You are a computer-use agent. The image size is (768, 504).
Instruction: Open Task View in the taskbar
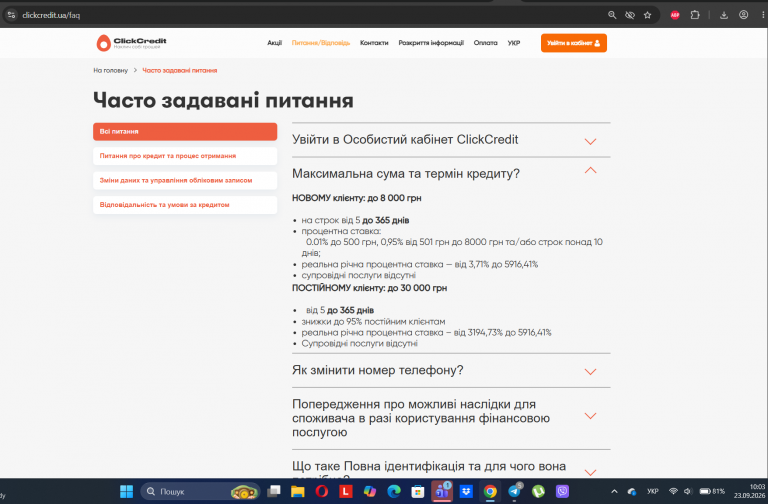[x=274, y=491]
